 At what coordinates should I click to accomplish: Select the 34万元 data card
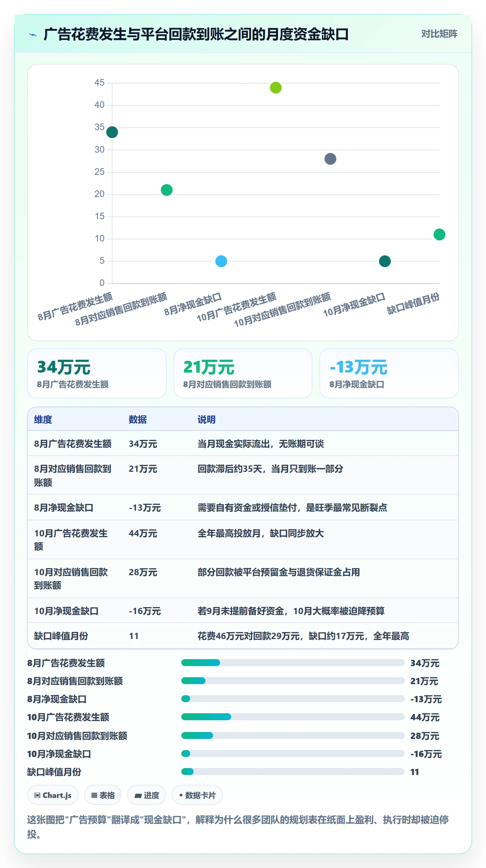[x=97, y=373]
